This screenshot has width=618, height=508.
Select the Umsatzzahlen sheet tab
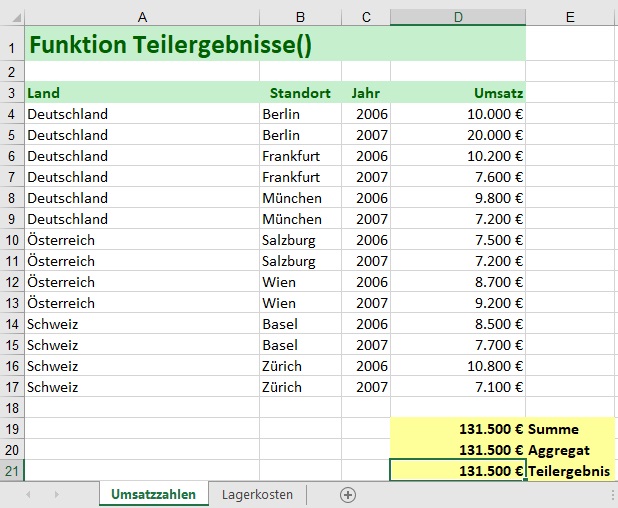click(x=153, y=495)
